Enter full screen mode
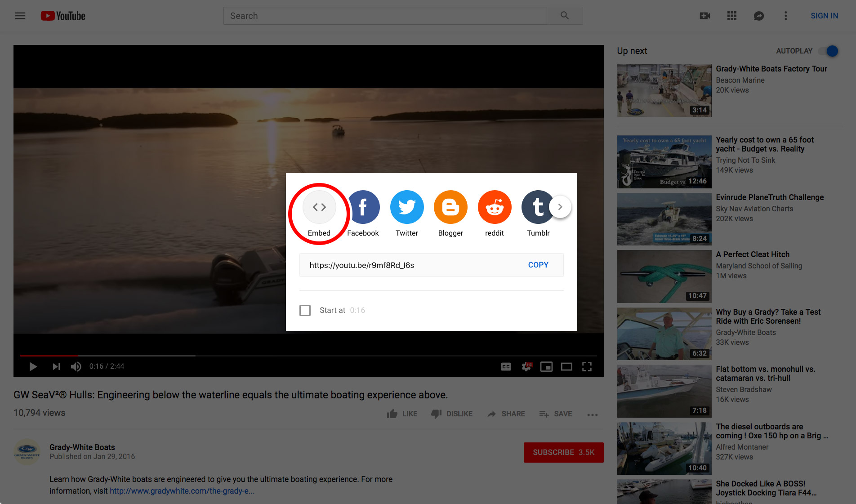 [587, 367]
